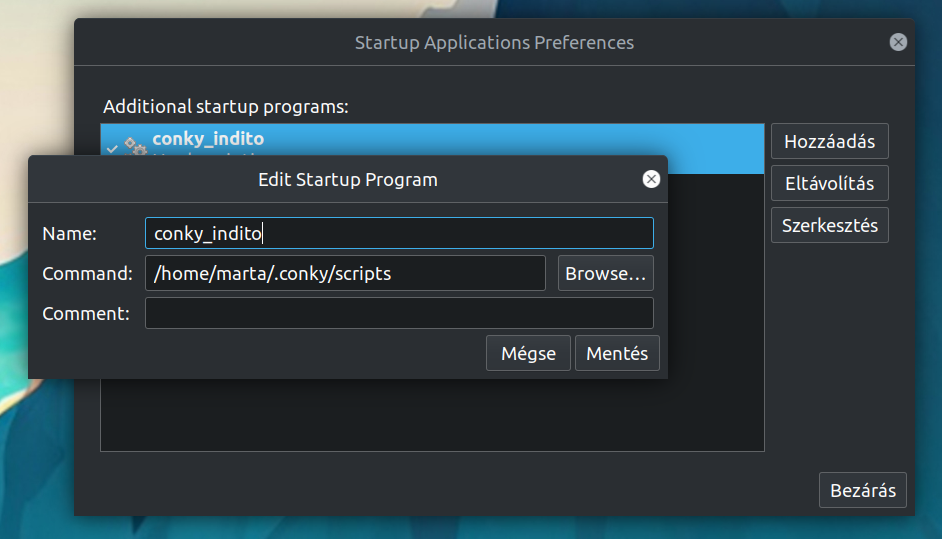This screenshot has height=539, width=942.
Task: Cancel editing with the Mégse button
Action: tap(528, 353)
